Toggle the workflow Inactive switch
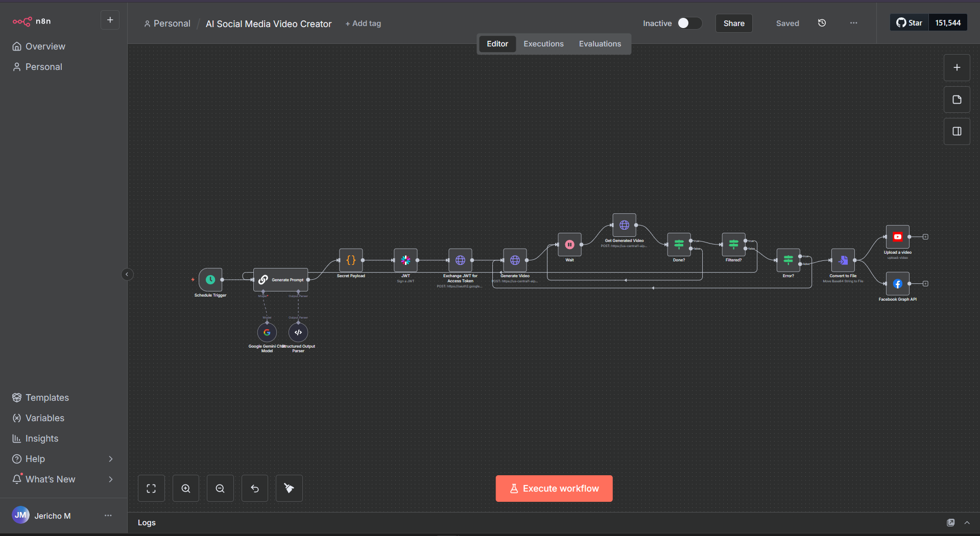The height and width of the screenshot is (536, 980). 689,23
